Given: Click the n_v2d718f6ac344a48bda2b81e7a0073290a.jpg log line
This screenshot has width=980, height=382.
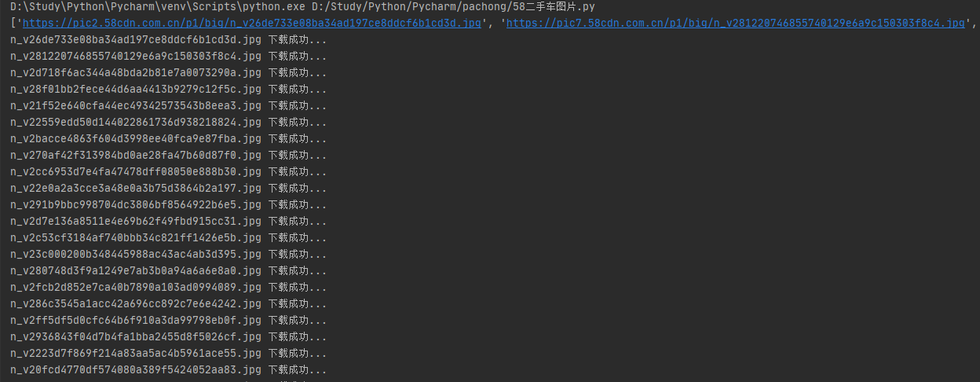Looking at the screenshot, I should pos(169,73).
